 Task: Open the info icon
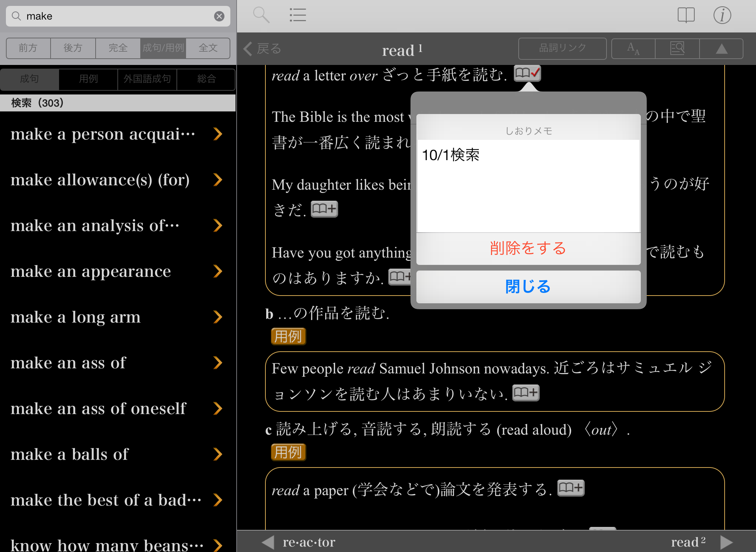[722, 15]
